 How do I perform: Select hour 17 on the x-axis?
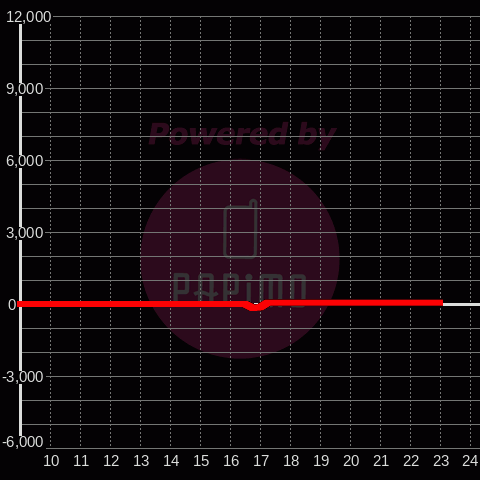261,461
